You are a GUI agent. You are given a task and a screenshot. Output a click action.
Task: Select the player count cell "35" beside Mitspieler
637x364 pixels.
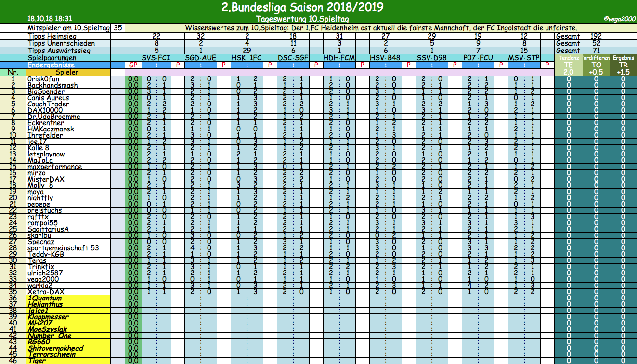[x=118, y=28]
